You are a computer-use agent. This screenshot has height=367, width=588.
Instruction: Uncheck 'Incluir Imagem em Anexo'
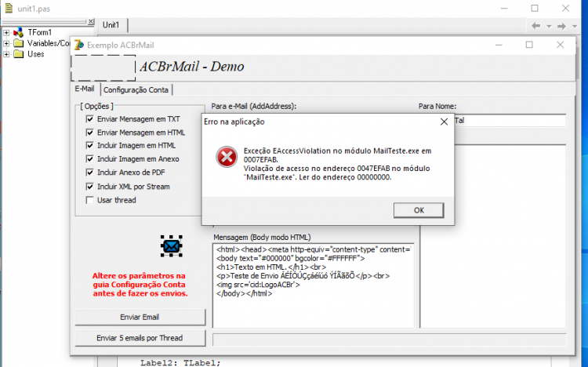pyautogui.click(x=89, y=158)
